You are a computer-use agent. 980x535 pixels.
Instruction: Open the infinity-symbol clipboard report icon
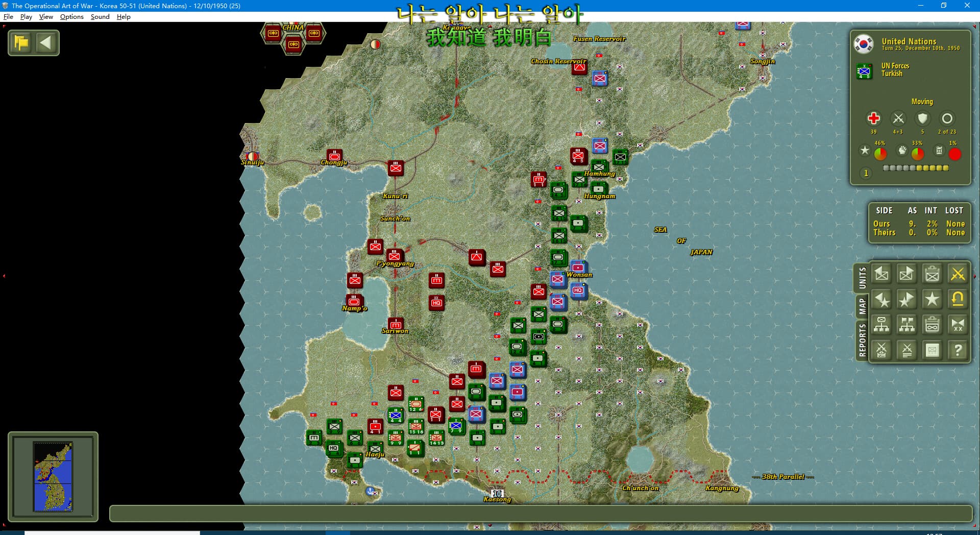[932, 325]
